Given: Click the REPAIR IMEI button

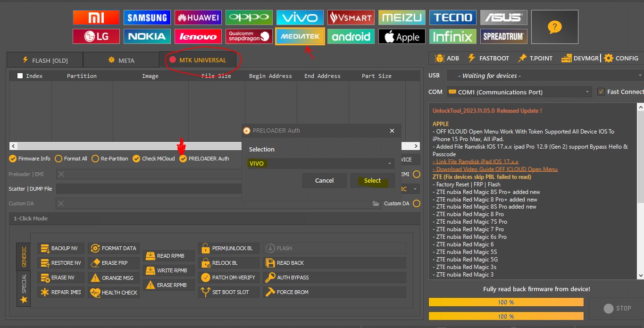Looking at the screenshot, I should pos(61,292).
